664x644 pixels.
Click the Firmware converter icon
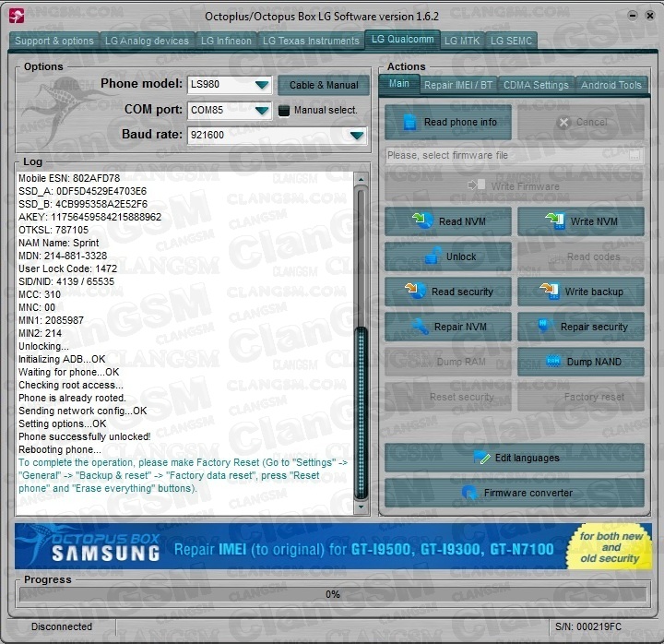point(469,493)
